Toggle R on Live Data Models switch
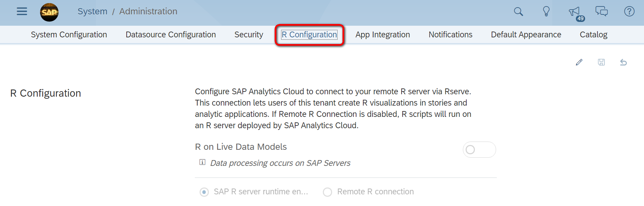Viewport: 644px width, 206px height. click(x=479, y=150)
